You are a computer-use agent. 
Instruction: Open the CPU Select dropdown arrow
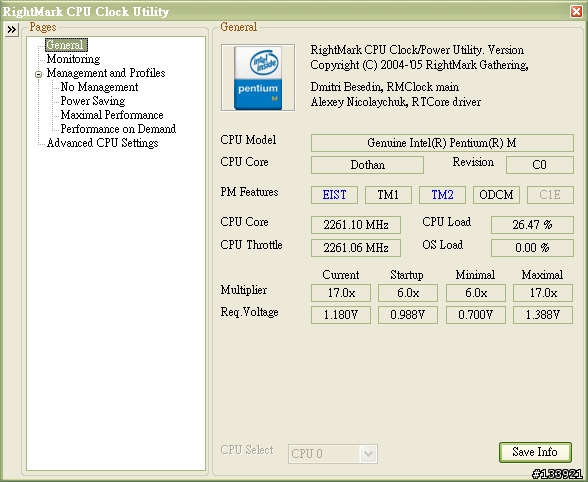[x=368, y=454]
